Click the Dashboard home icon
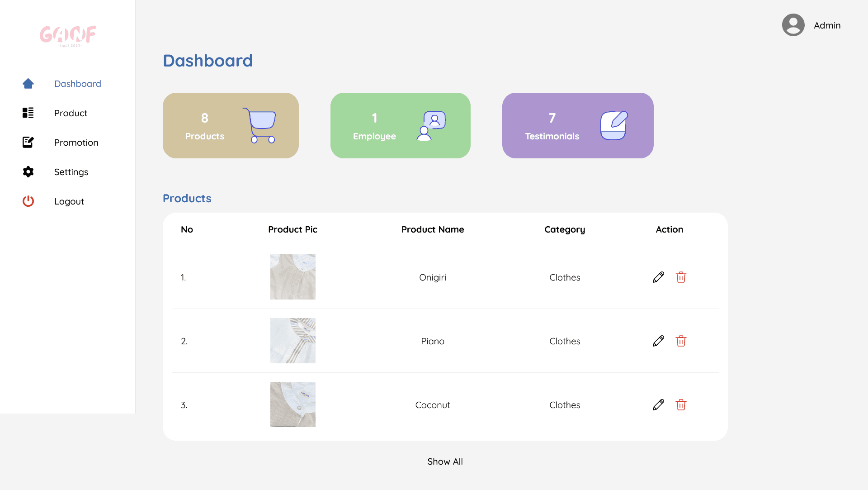The width and height of the screenshot is (868, 490). click(x=28, y=84)
